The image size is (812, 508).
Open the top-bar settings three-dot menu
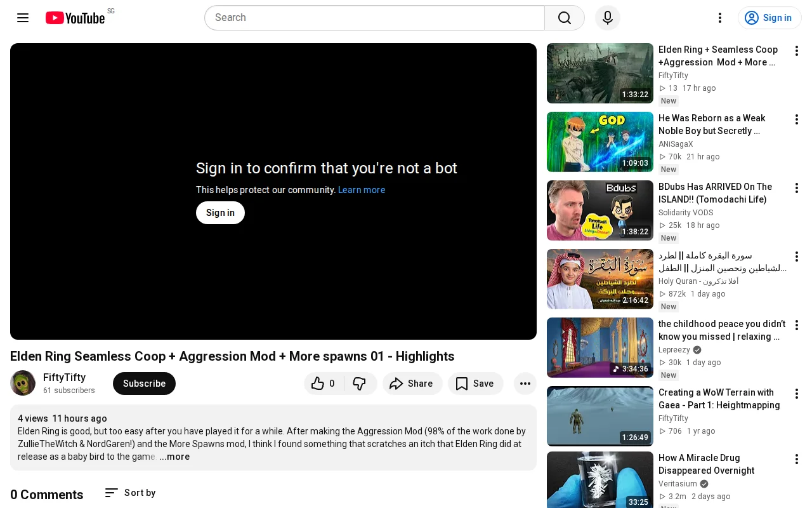coord(720,18)
